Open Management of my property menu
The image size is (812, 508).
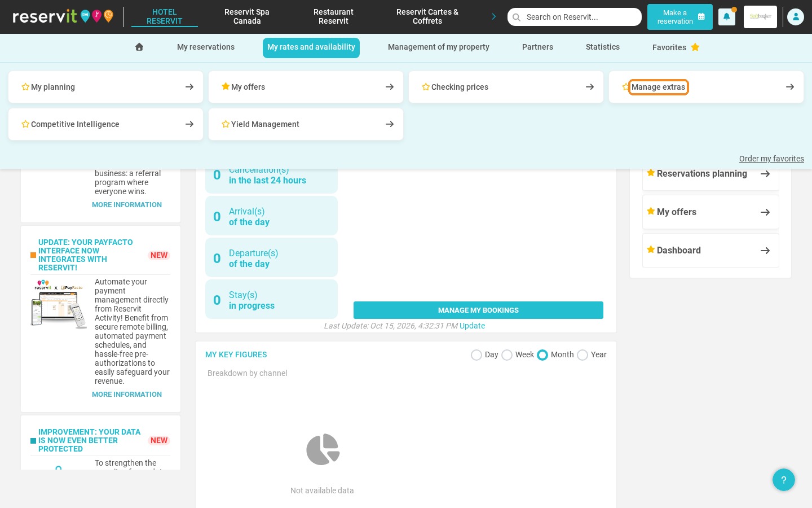click(439, 47)
